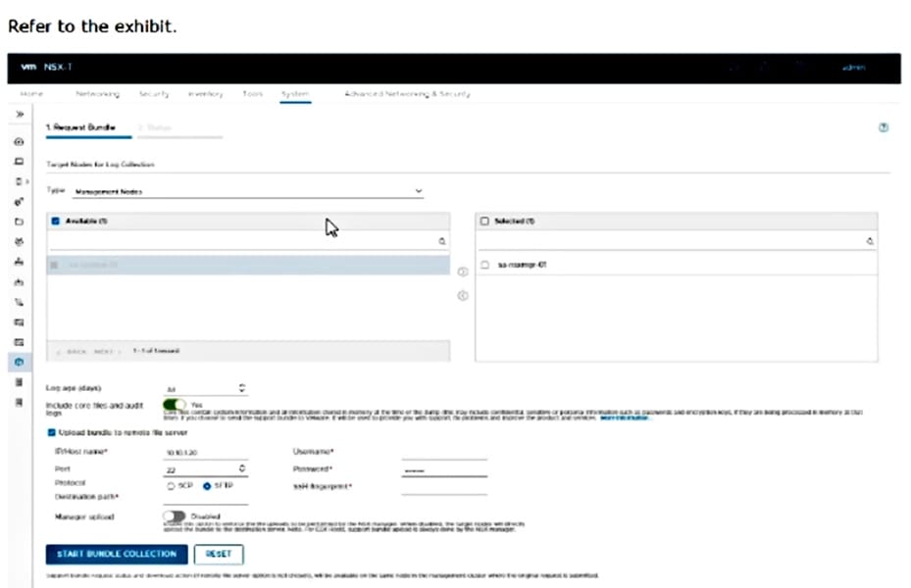
Task: Expand the left sidebar using double chevron
Action: click(20, 115)
